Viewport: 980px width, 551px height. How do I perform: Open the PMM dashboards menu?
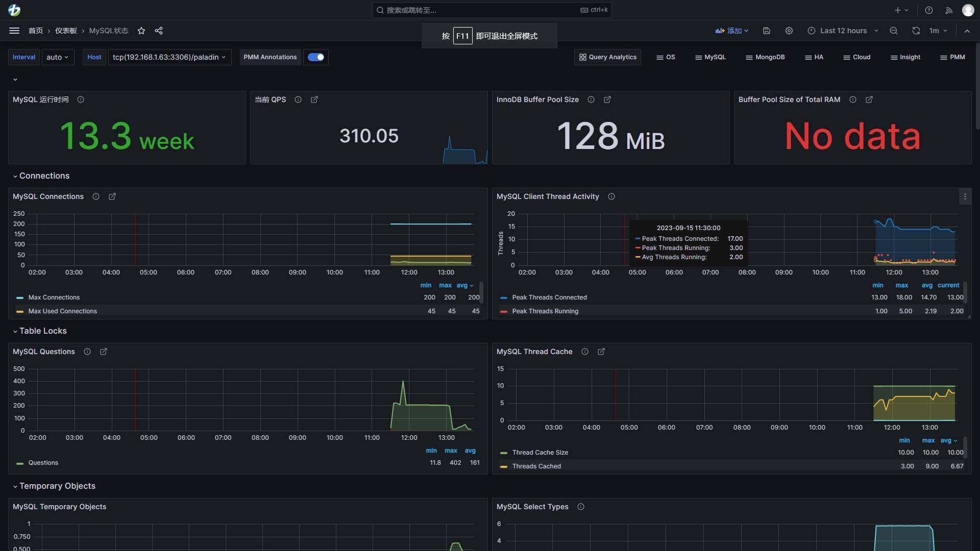click(x=952, y=57)
